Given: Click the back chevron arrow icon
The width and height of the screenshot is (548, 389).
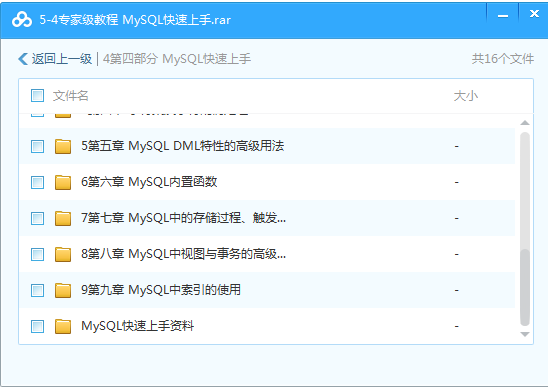Looking at the screenshot, I should tap(23, 59).
